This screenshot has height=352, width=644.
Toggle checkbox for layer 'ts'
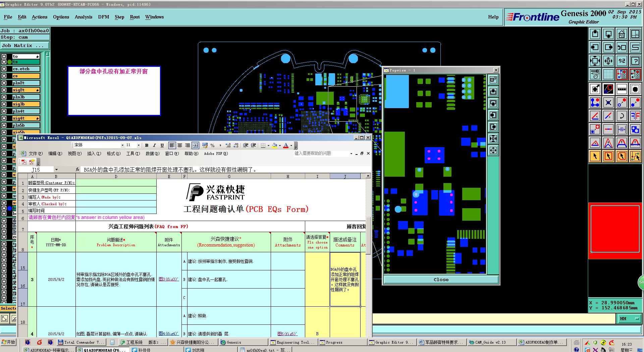(x=4, y=62)
